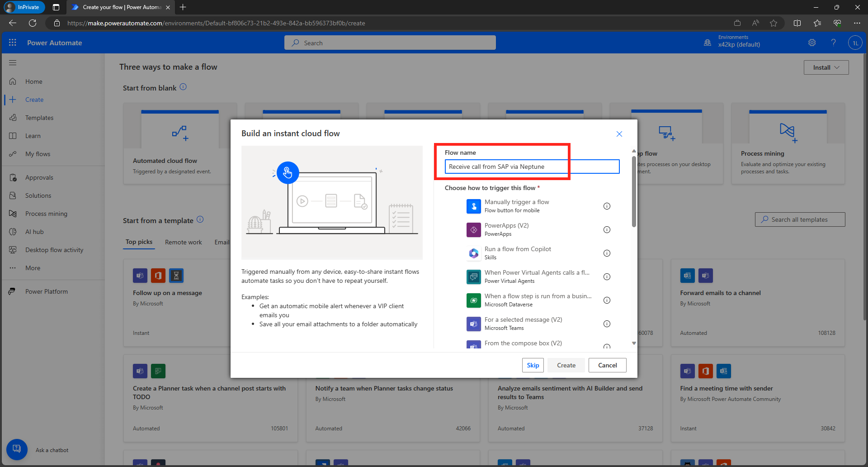The height and width of the screenshot is (467, 868).
Task: Open Desktop flow activity in the sidebar
Action: pos(53,250)
